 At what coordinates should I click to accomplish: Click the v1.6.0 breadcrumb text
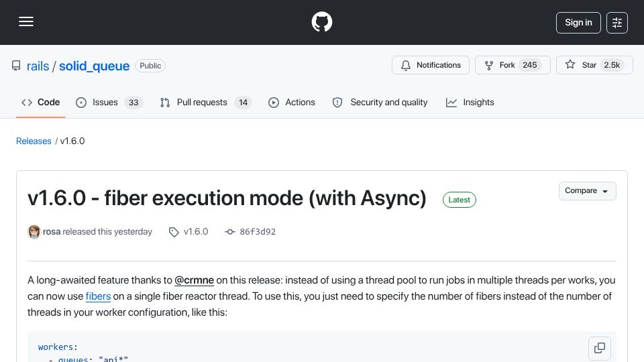(x=72, y=141)
